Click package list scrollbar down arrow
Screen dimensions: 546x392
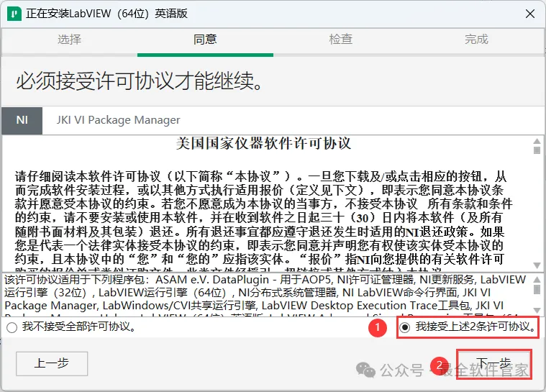tap(537, 310)
